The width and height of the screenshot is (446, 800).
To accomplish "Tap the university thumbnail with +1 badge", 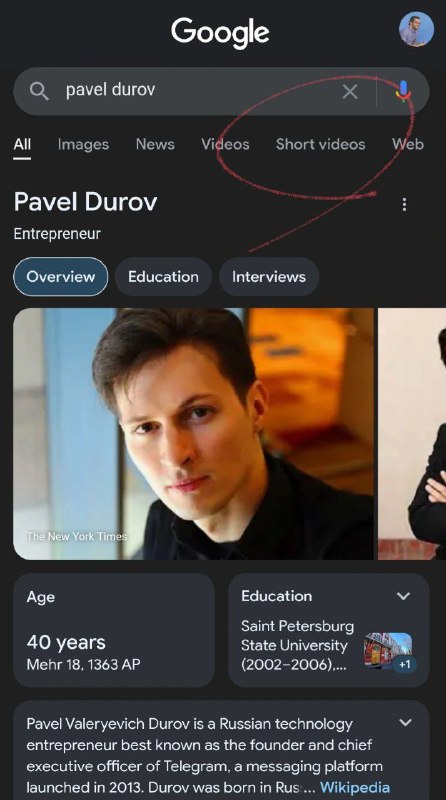I will 390,652.
